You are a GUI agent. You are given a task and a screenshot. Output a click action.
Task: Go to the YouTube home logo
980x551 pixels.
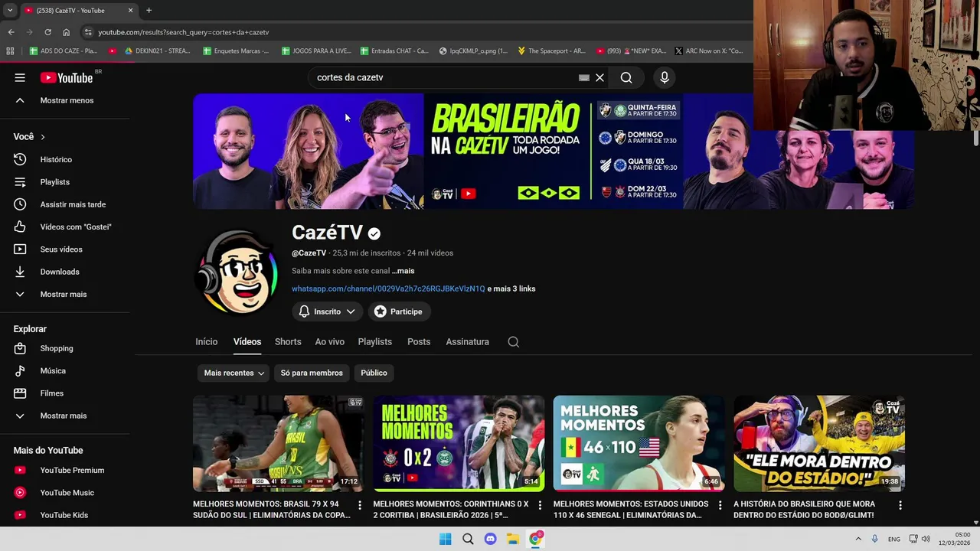click(x=67, y=77)
